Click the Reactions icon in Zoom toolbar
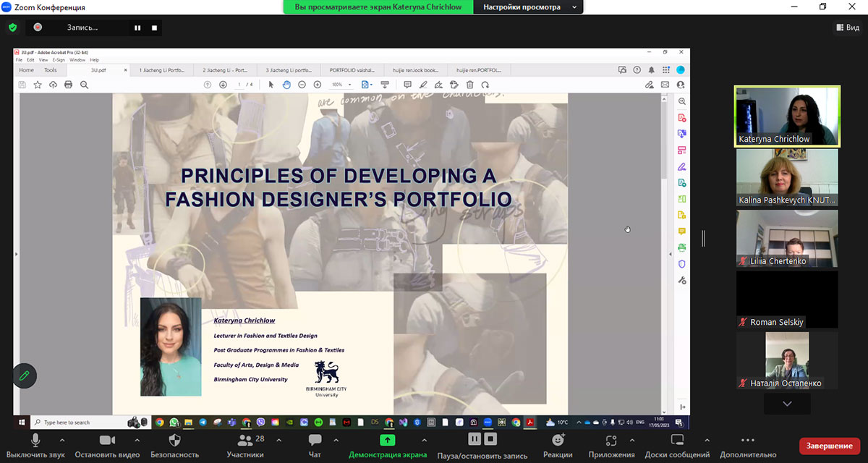The image size is (868, 463). 558,441
